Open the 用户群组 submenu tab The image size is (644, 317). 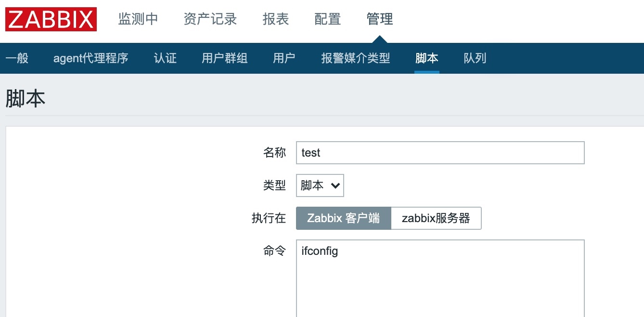click(224, 58)
